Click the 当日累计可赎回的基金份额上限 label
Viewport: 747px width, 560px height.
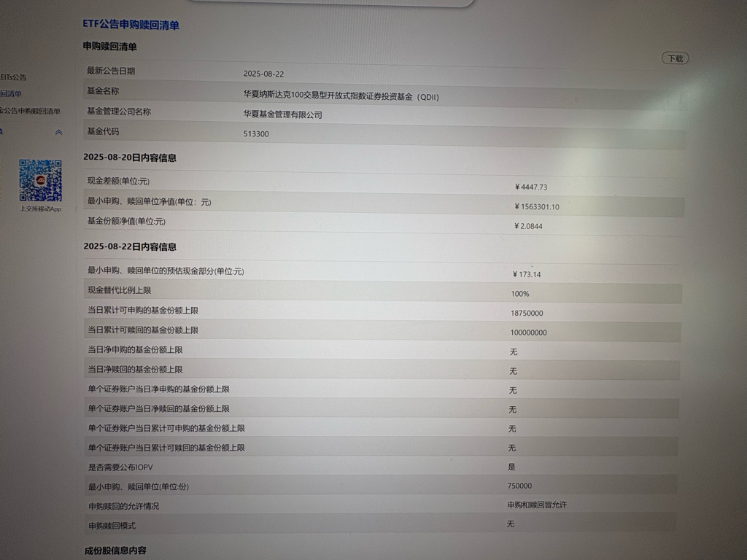143,330
